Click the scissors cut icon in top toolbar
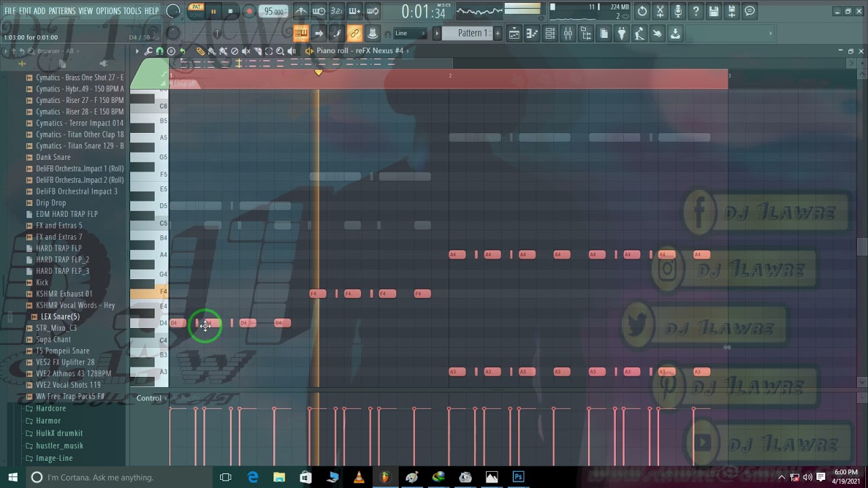 [660, 12]
